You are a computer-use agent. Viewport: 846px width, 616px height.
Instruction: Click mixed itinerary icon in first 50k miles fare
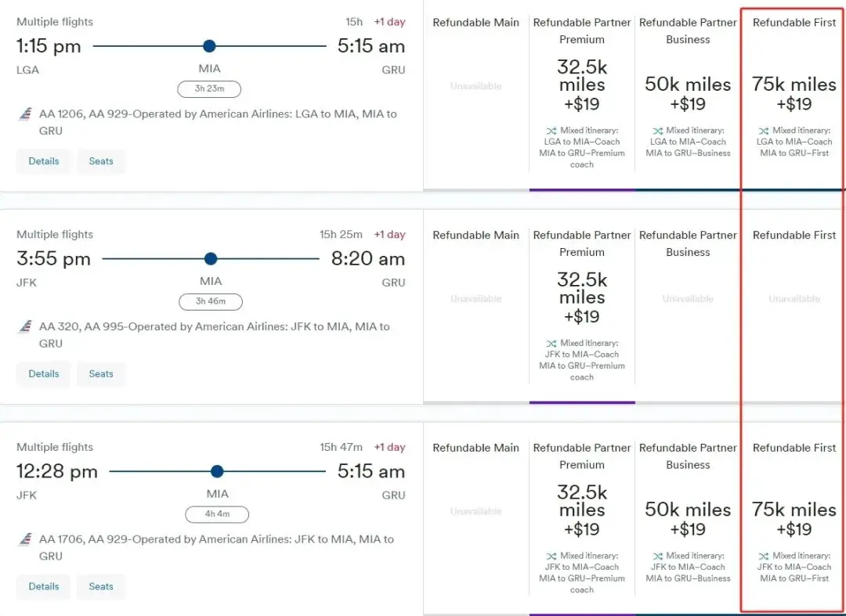click(x=657, y=131)
